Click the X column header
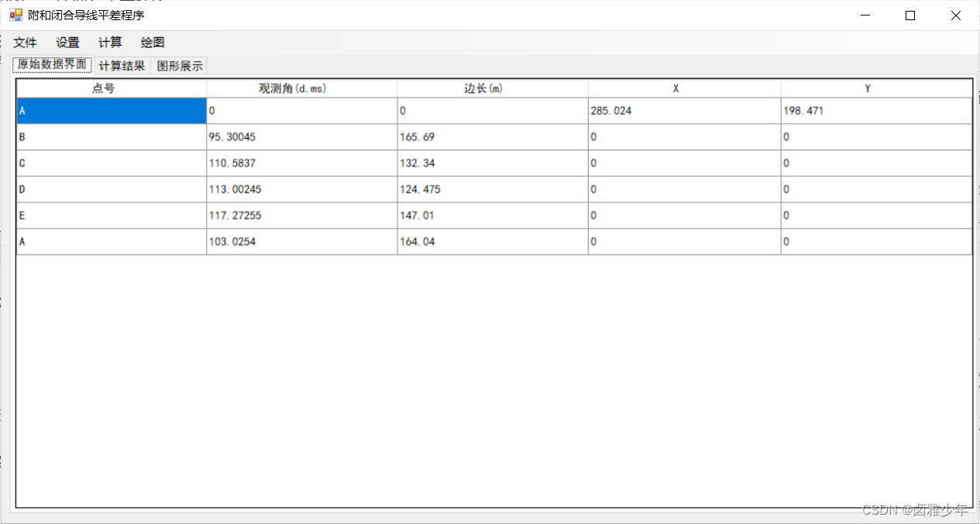The height and width of the screenshot is (524, 980). (x=685, y=88)
